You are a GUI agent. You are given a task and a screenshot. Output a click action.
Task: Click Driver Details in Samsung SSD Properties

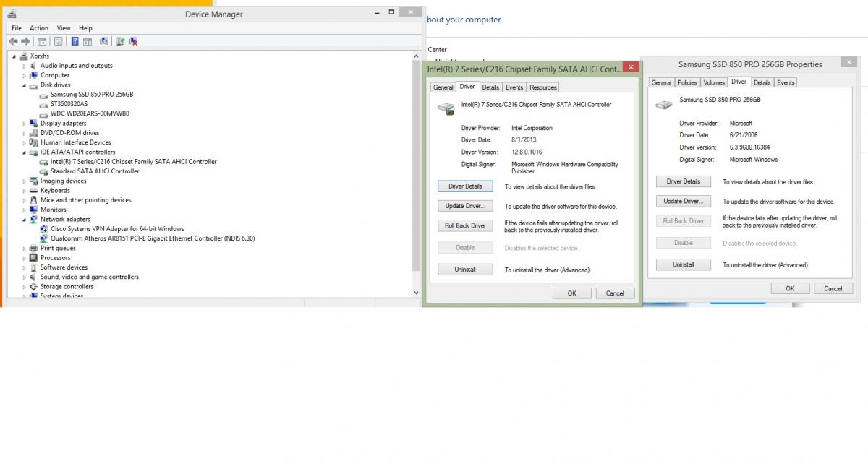pos(684,181)
